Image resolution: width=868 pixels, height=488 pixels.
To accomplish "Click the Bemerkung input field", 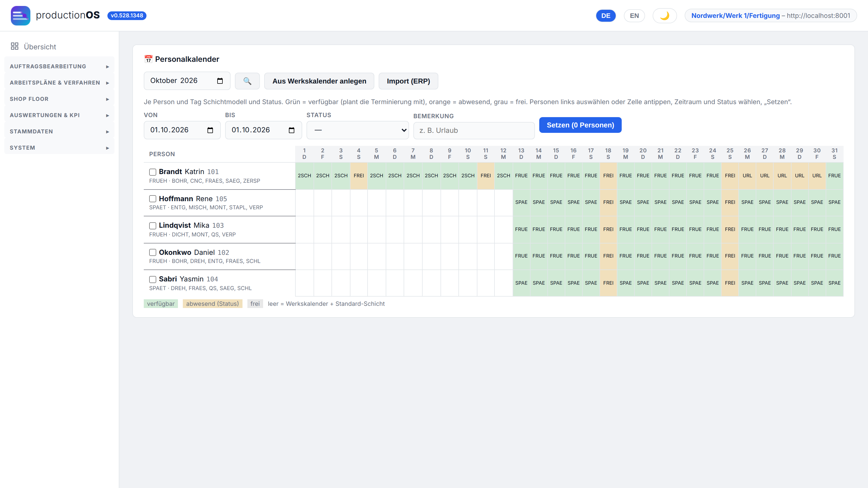I will click(x=474, y=130).
